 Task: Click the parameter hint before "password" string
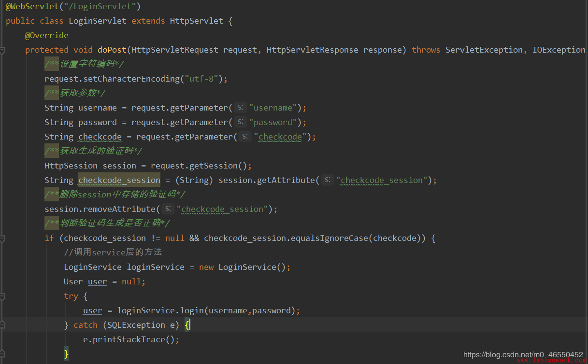pyautogui.click(x=241, y=122)
